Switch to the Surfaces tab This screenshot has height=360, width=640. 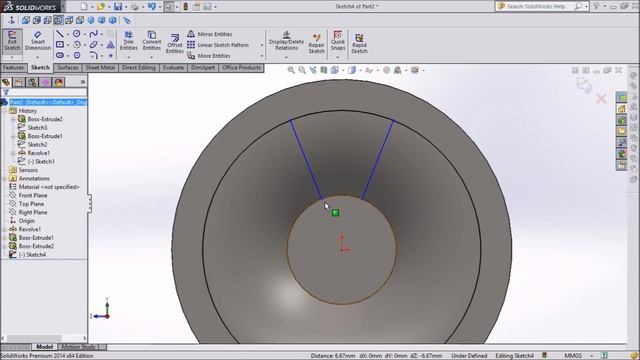[x=67, y=68]
